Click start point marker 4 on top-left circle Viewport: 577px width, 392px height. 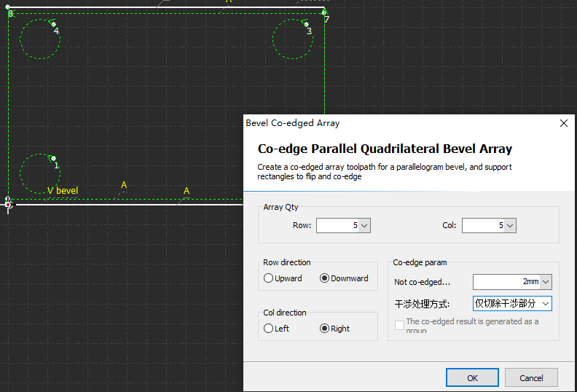coord(54,25)
